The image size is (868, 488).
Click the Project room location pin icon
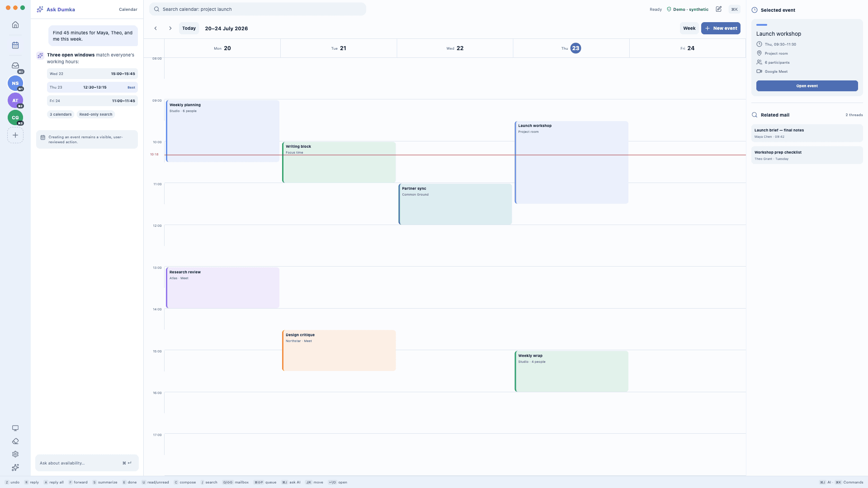point(759,53)
